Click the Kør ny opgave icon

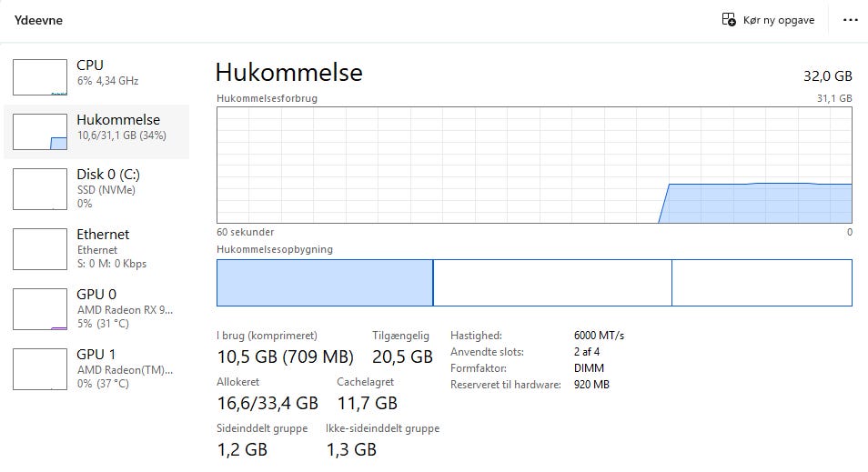pyautogui.click(x=729, y=20)
